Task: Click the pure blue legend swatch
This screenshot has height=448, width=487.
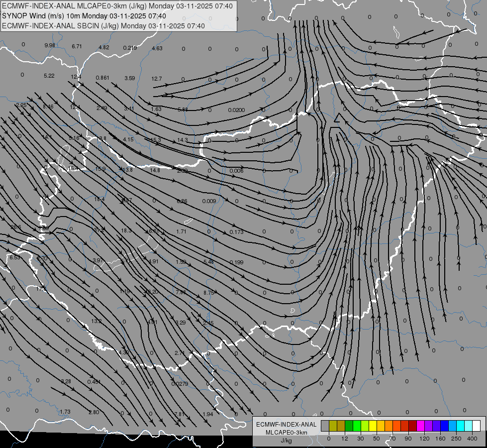Action: pyautogui.click(x=444, y=426)
